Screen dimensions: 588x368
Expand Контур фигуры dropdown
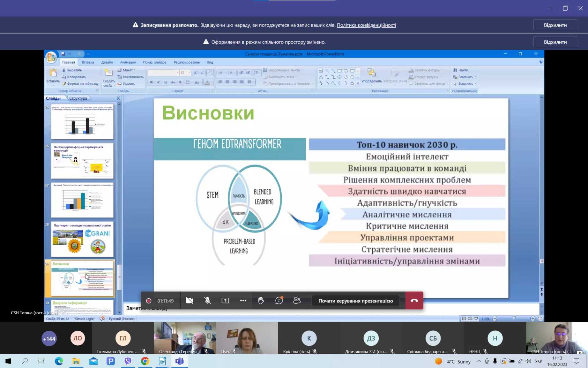pyautogui.click(x=425, y=77)
